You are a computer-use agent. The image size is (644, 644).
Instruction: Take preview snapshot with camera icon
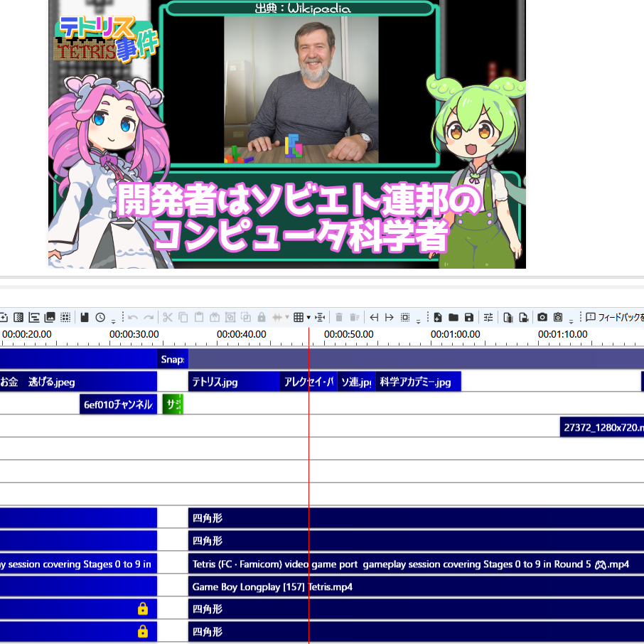[x=542, y=317]
